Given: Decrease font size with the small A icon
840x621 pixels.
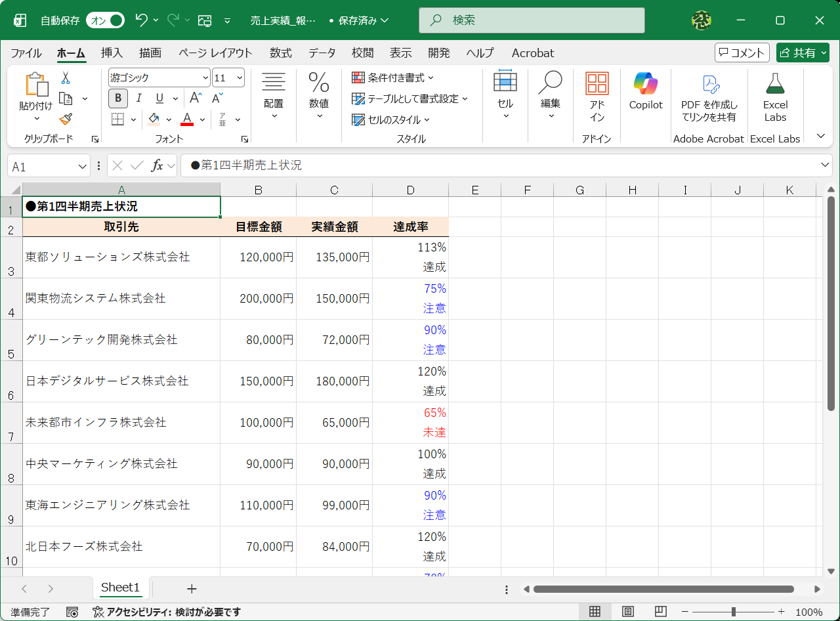Looking at the screenshot, I should (217, 98).
